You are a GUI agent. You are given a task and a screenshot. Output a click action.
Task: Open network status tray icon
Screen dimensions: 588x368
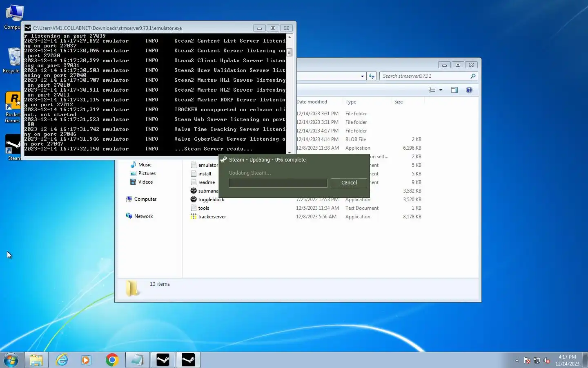[537, 360]
